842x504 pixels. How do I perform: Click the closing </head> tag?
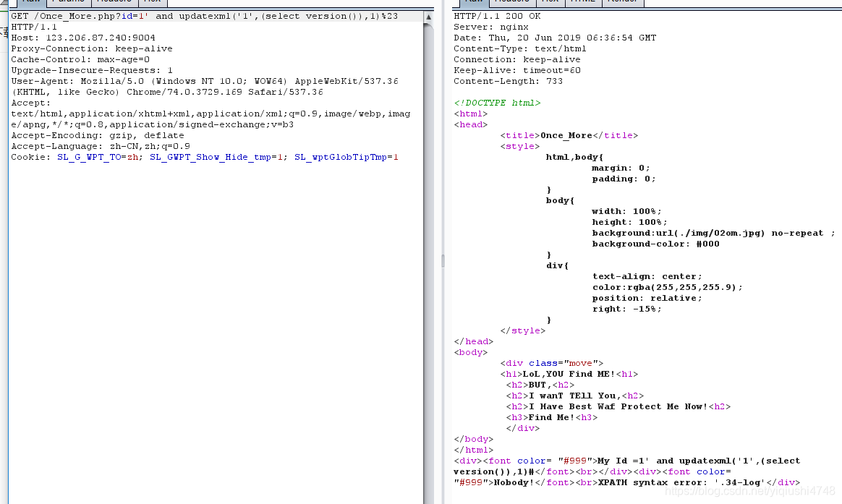point(473,341)
